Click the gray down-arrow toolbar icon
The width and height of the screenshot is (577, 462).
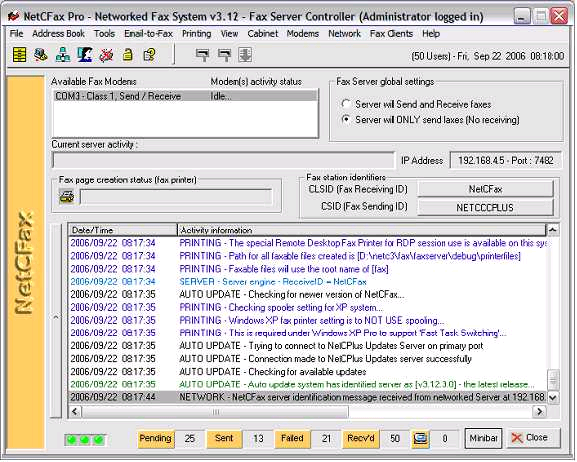(x=245, y=55)
